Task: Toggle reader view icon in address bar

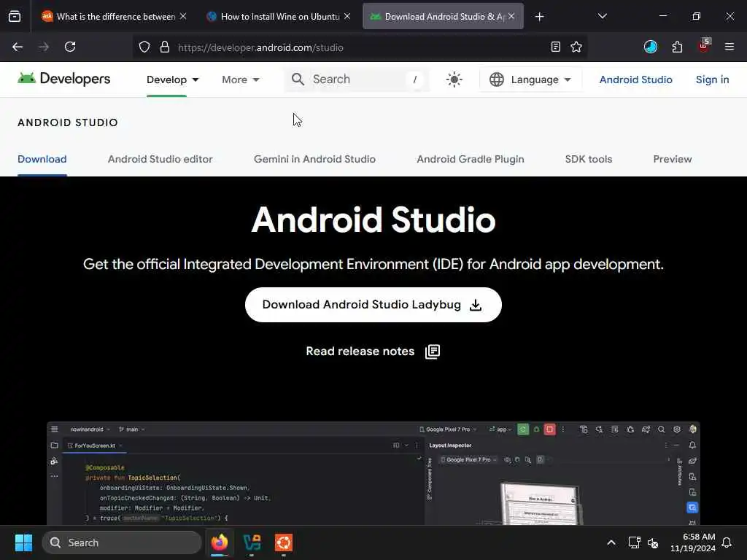Action: 555,47
